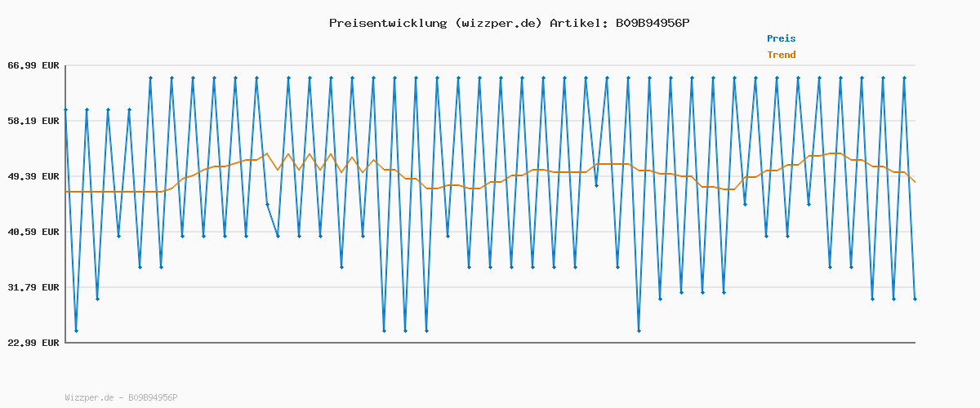The image size is (980, 408).
Task: Click the first low price point near 22.99
Action: (x=76, y=330)
